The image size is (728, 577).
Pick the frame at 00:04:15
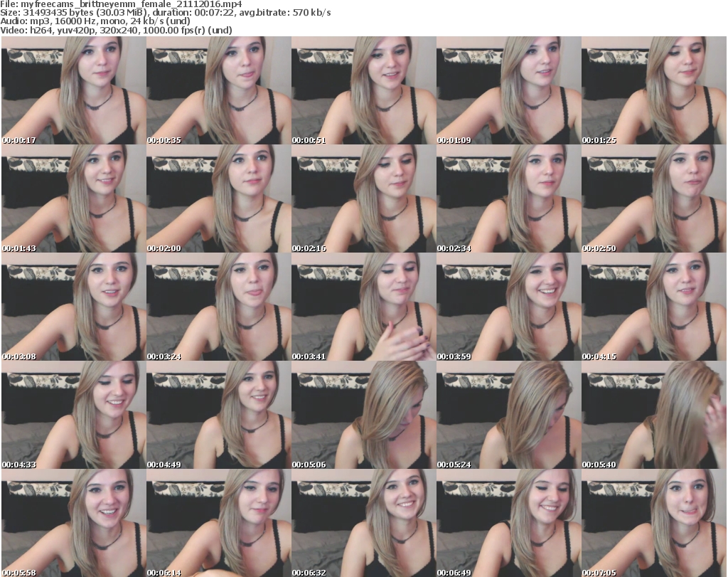[654, 307]
